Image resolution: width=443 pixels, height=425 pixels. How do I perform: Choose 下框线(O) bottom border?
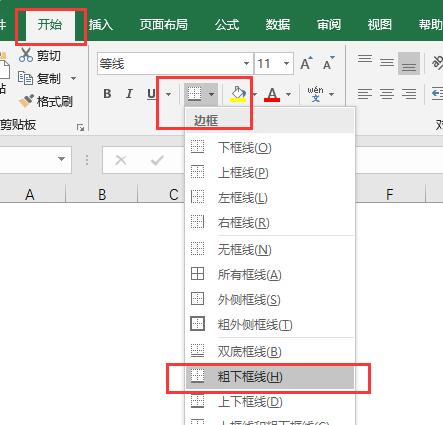270,147
